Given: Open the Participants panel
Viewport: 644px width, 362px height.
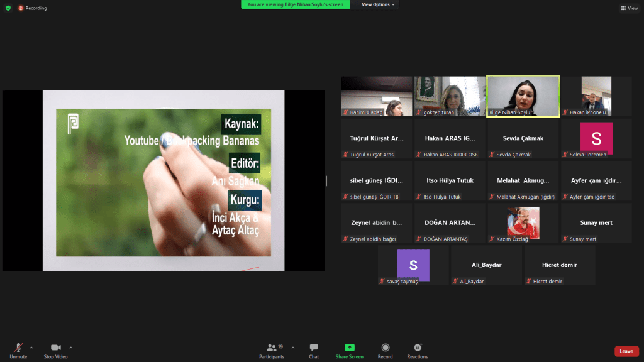Looking at the screenshot, I should tap(271, 348).
